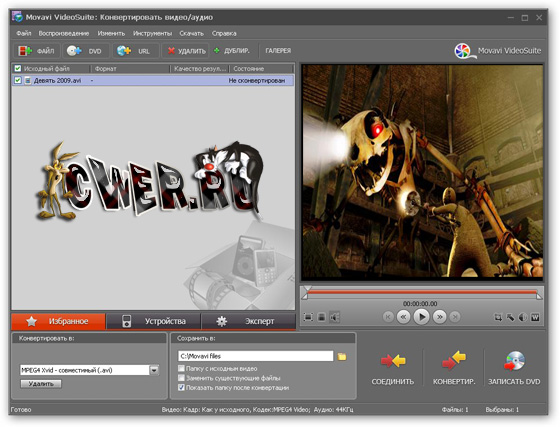The image size is (560, 427).
Task: Click the Файлы: 1 status bar entry
Action: pos(455,410)
